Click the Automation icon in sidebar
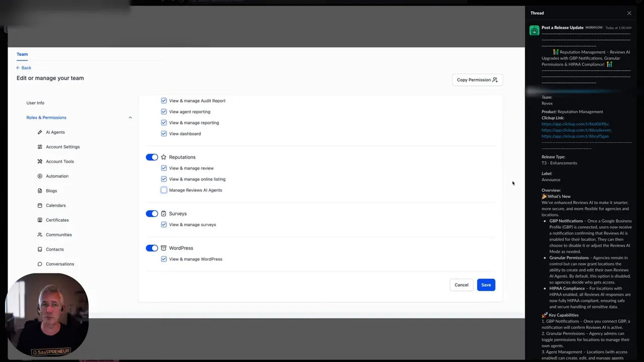The width and height of the screenshot is (644, 362). [40, 176]
